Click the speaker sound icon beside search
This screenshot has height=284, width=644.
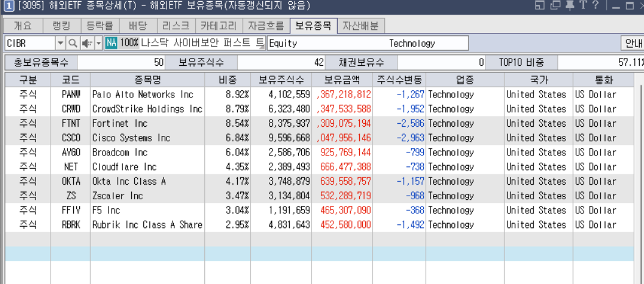[86, 43]
